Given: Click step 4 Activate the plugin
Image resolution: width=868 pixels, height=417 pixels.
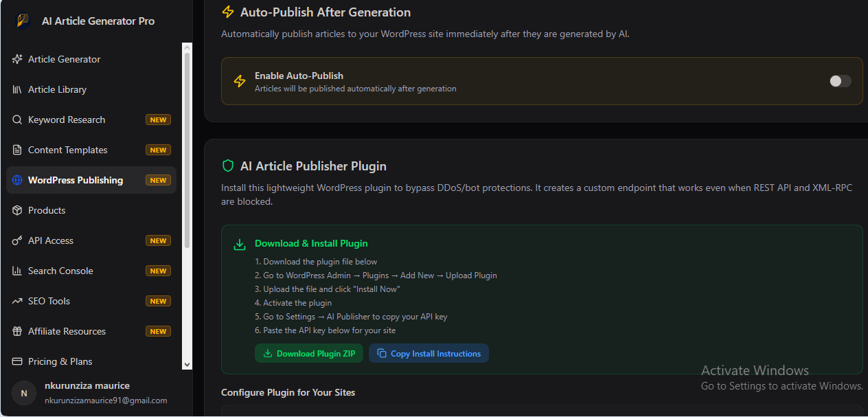Looking at the screenshot, I should pos(293,303).
